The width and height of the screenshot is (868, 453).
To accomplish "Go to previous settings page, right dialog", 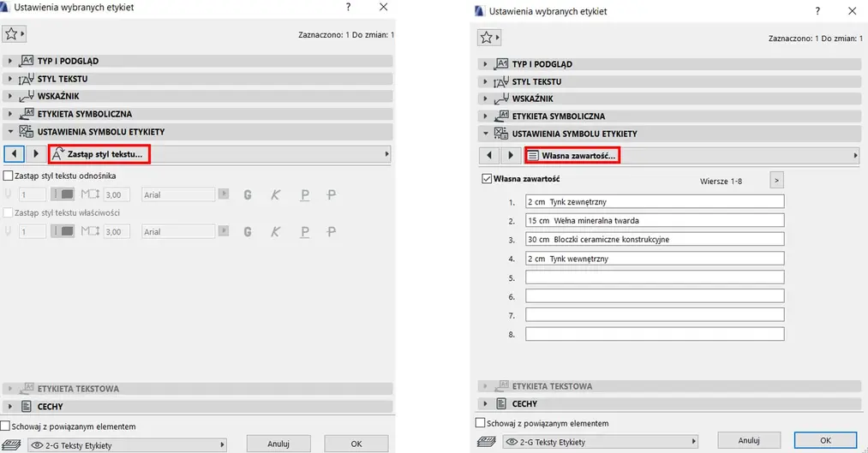I will click(x=489, y=156).
